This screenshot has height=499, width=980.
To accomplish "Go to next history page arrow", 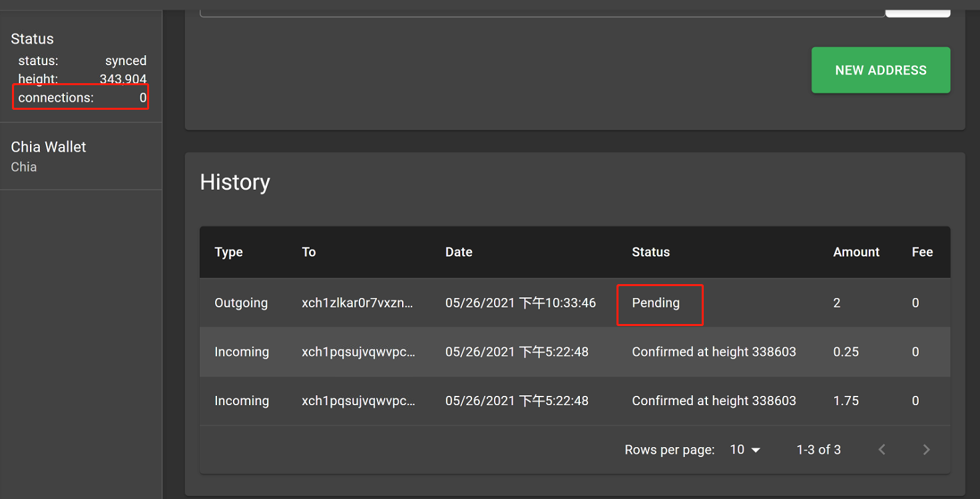I will pos(926,450).
